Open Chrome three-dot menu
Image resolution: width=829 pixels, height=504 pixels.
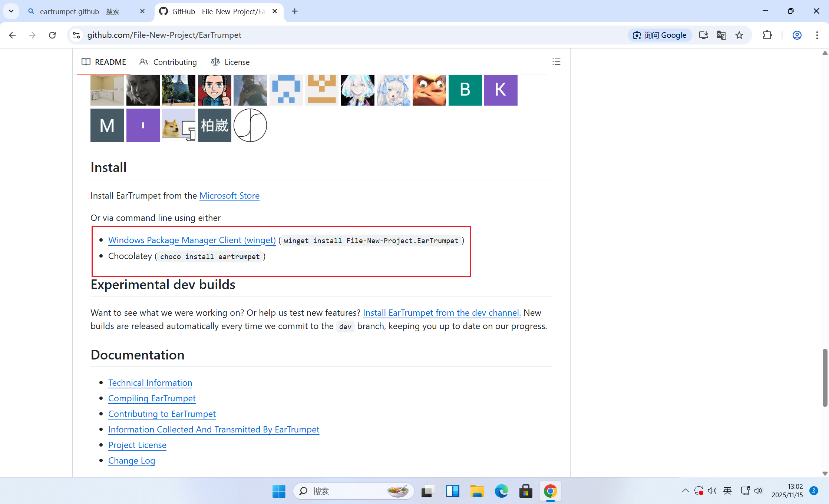click(817, 35)
